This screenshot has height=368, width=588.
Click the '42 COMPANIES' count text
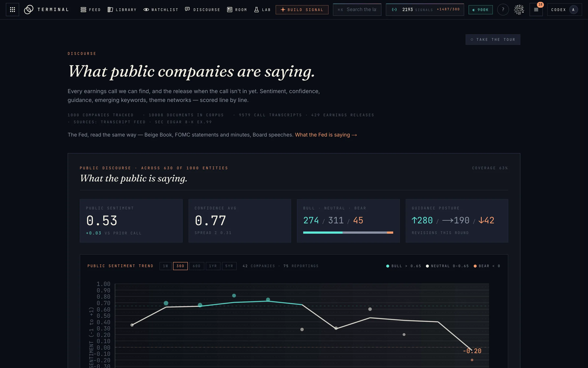259,266
